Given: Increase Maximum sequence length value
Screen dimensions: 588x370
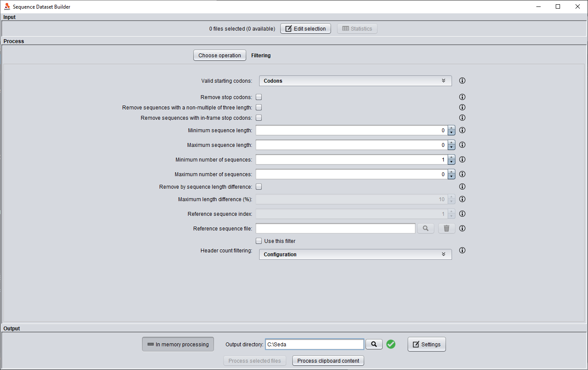Looking at the screenshot, I should click(x=451, y=143).
